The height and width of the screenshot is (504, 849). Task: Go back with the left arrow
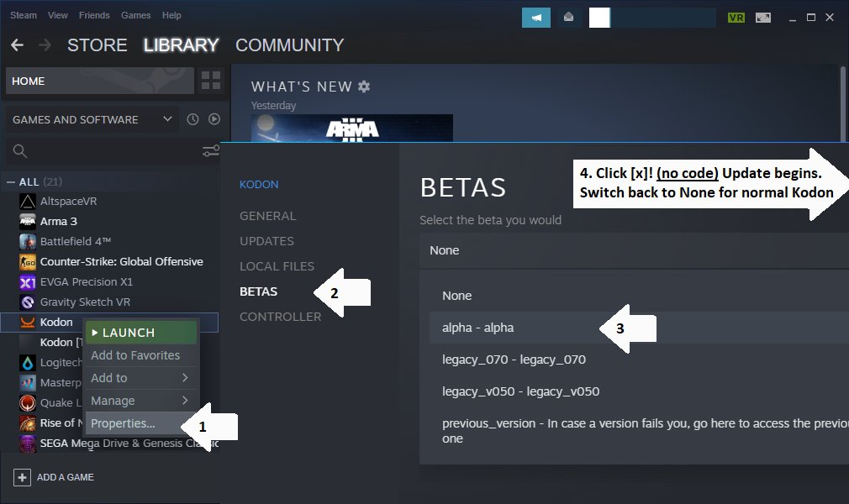pyautogui.click(x=18, y=45)
